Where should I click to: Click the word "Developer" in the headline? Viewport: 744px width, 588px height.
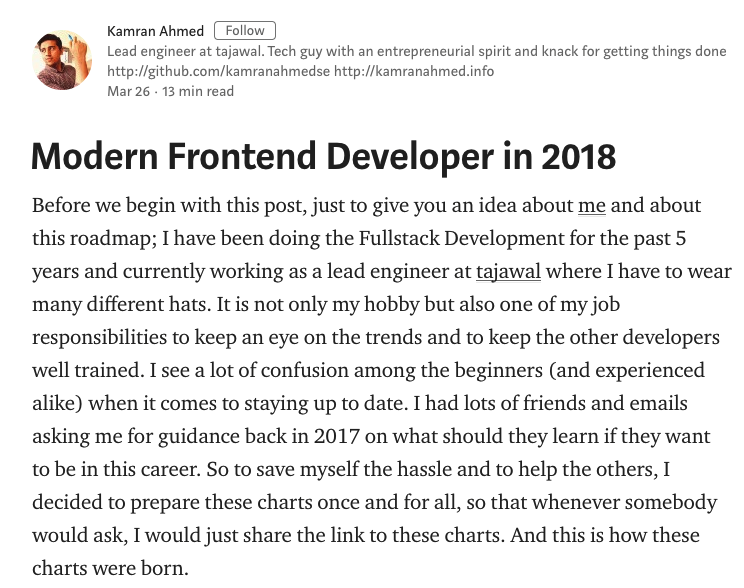click(x=410, y=157)
